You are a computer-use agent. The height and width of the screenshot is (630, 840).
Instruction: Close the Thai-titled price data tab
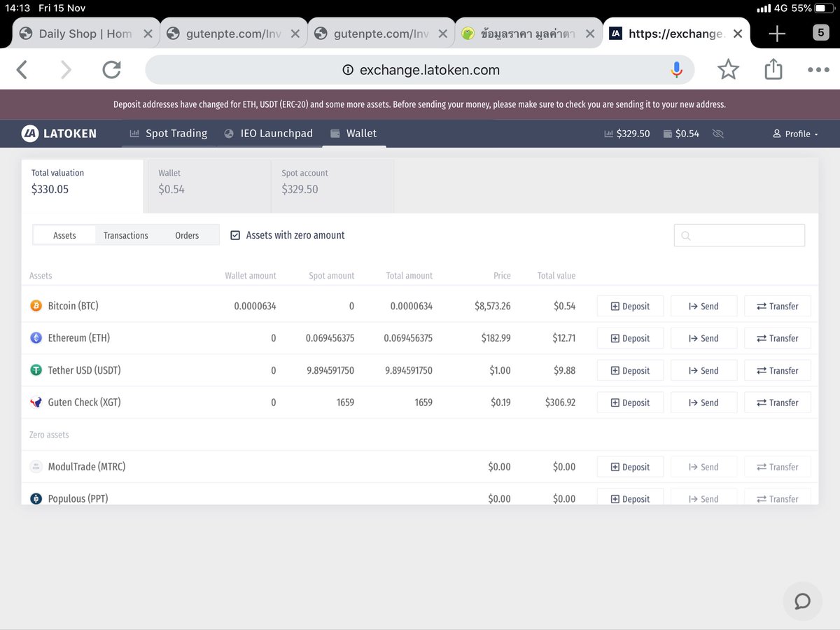click(x=591, y=34)
